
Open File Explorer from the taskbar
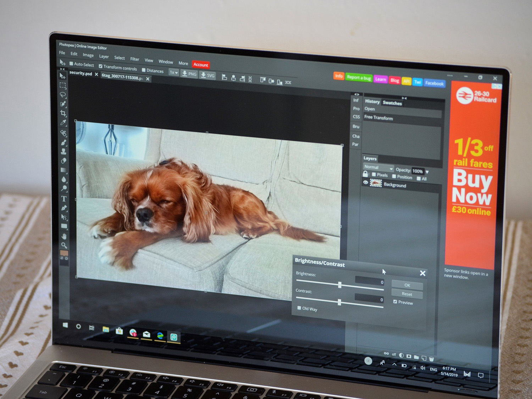(106, 329)
